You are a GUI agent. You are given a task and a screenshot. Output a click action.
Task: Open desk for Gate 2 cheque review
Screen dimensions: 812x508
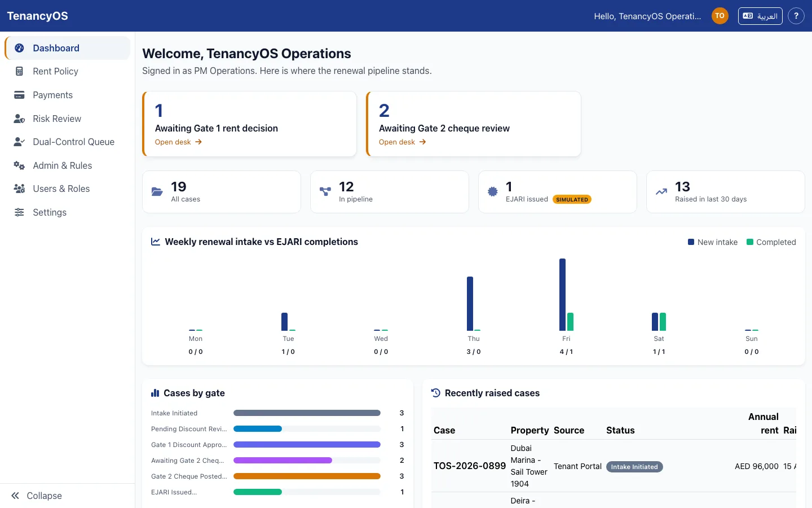(x=402, y=142)
